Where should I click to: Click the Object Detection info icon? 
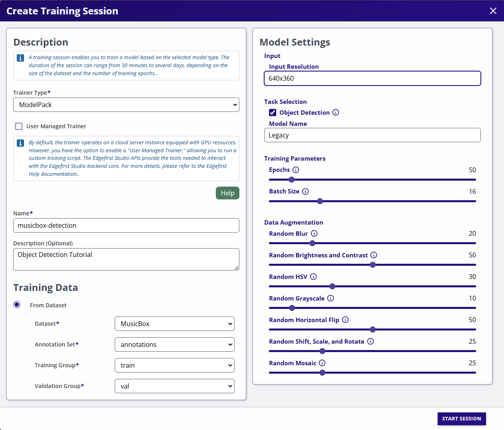[336, 112]
